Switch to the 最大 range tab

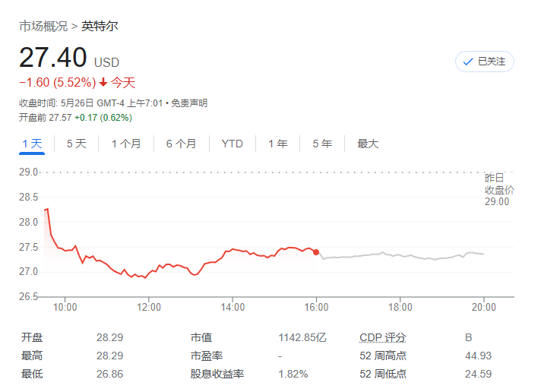pos(368,144)
